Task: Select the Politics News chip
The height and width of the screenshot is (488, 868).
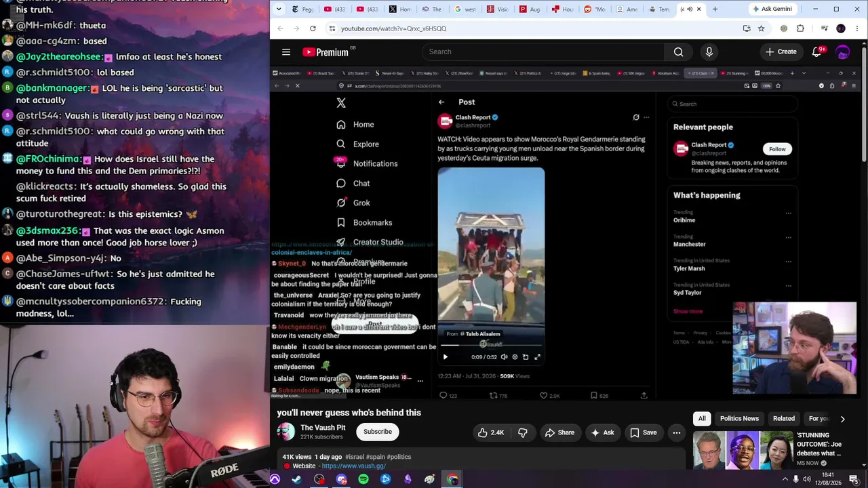Action: 739,419
